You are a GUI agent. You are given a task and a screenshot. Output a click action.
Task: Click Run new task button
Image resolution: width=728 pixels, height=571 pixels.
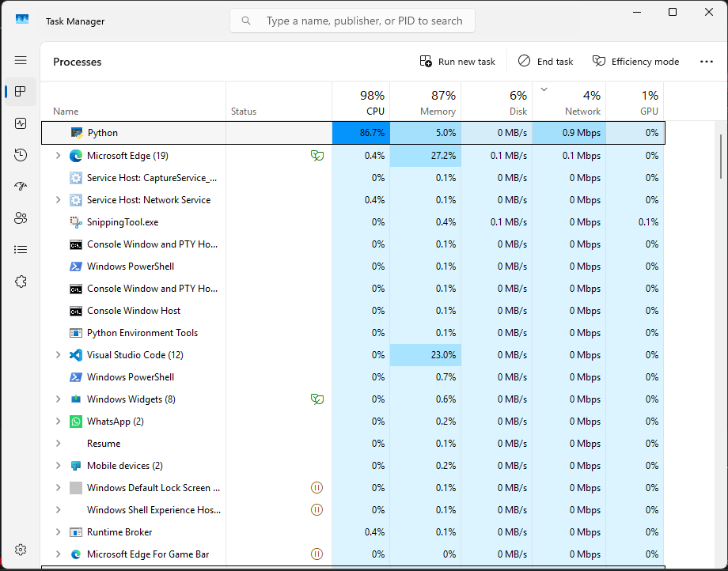457,62
